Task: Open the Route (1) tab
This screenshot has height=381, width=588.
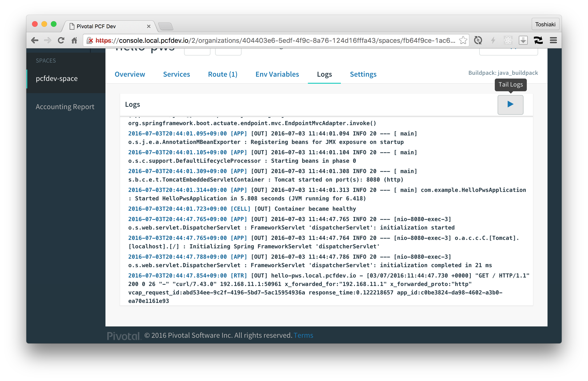Action: [x=223, y=74]
